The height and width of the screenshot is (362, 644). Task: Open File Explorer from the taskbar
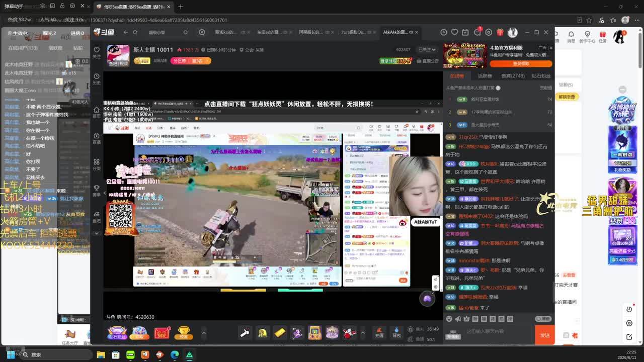pos(101,354)
